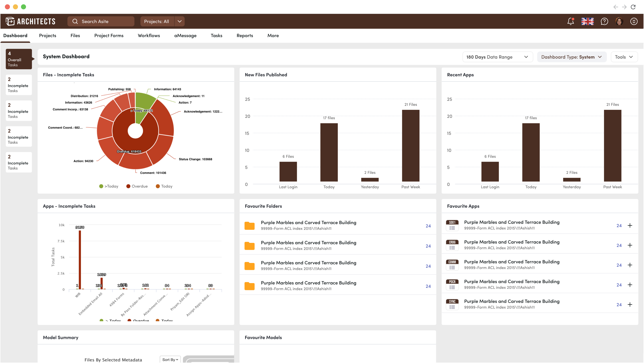Image resolution: width=644 pixels, height=363 pixels.
Task: Click the SYNC app icon
Action: coord(452,304)
